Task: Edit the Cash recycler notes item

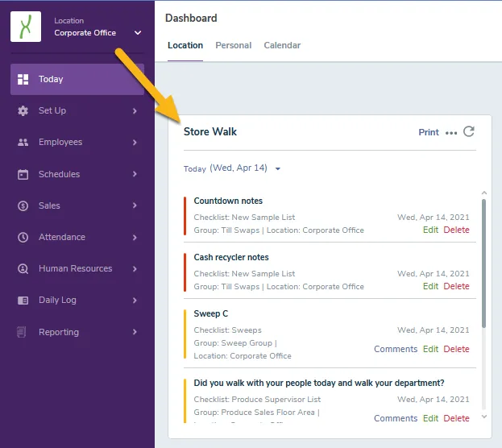Action: pos(430,286)
